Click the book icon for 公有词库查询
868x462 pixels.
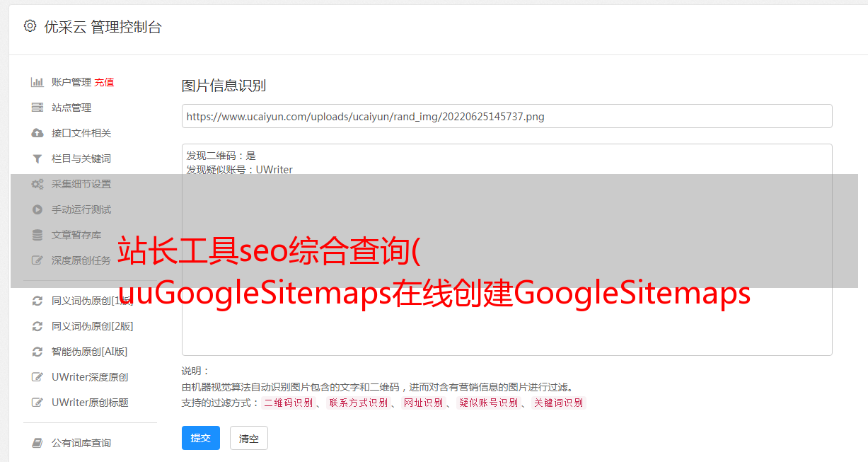click(37, 443)
